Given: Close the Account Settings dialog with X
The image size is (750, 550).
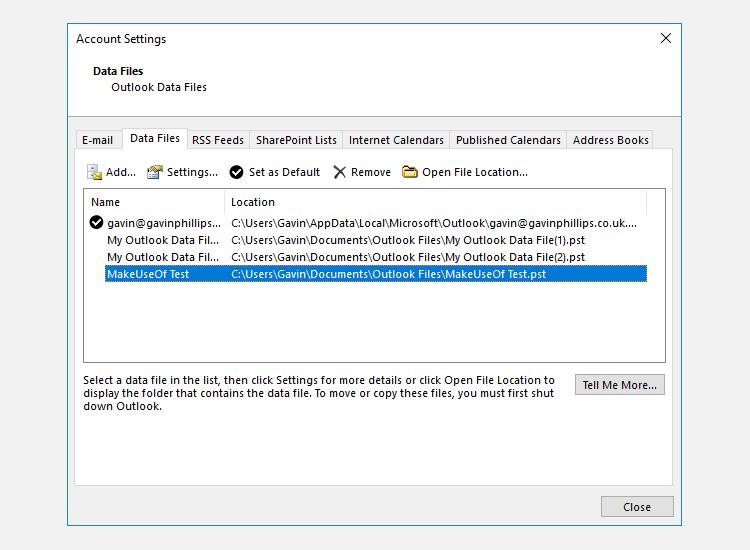Looking at the screenshot, I should (x=666, y=38).
